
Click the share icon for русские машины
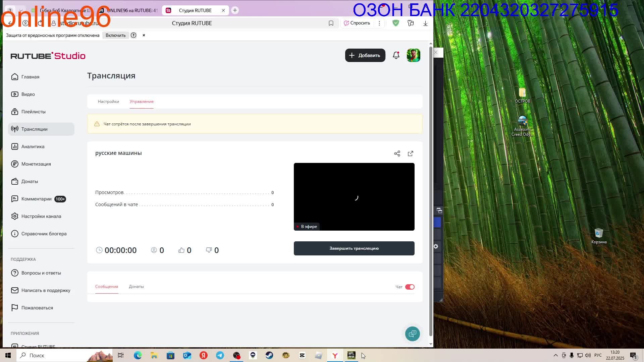[397, 154]
